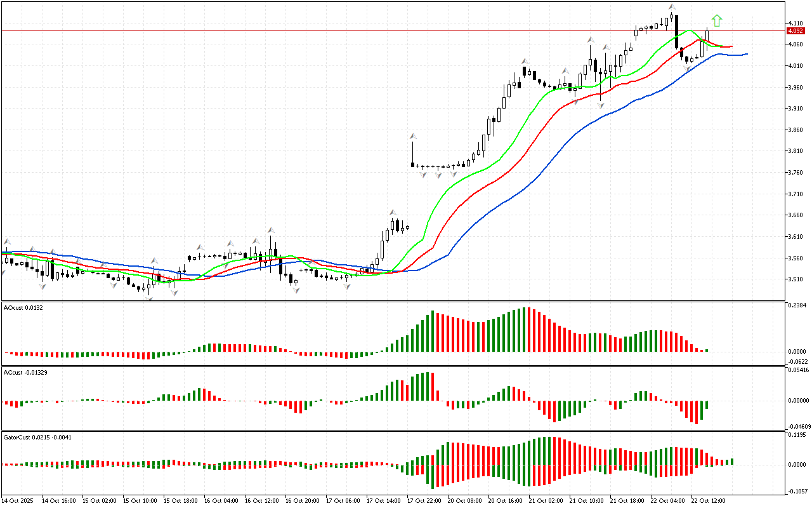This screenshot has width=812, height=508.
Task: Select the last green GatorCust bar
Action: point(732,462)
